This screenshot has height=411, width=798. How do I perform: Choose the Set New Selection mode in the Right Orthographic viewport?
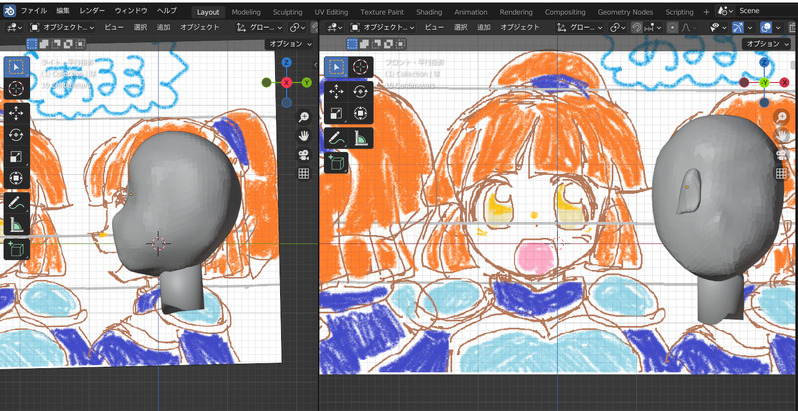[x=32, y=44]
